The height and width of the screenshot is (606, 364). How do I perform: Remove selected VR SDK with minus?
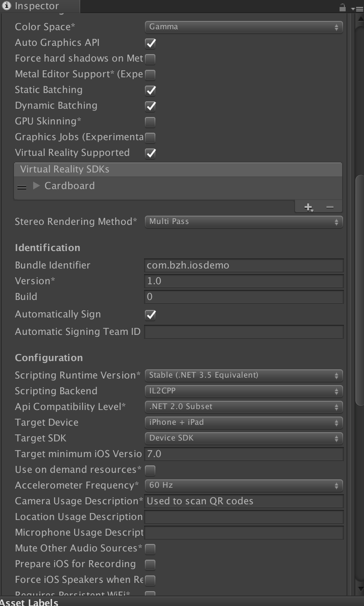coord(330,207)
